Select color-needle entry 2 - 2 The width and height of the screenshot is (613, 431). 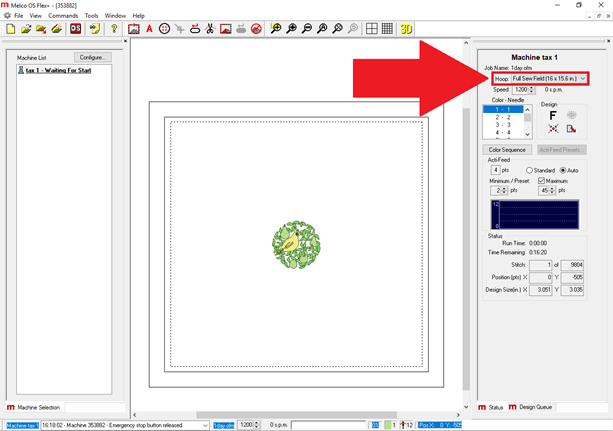503,117
